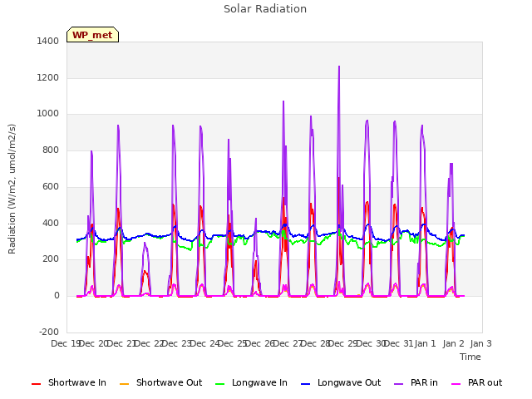Toggle the Longwave In legend entry
The image size is (532, 399).
tap(251, 382)
